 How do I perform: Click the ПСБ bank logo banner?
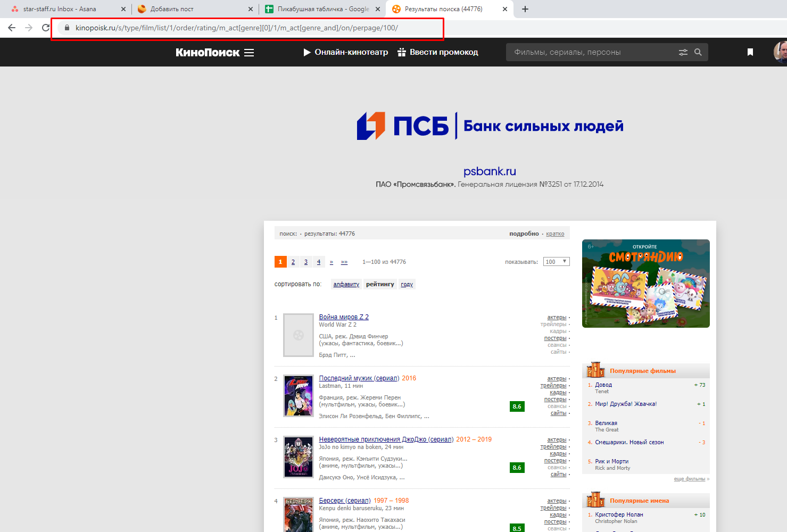[490, 126]
